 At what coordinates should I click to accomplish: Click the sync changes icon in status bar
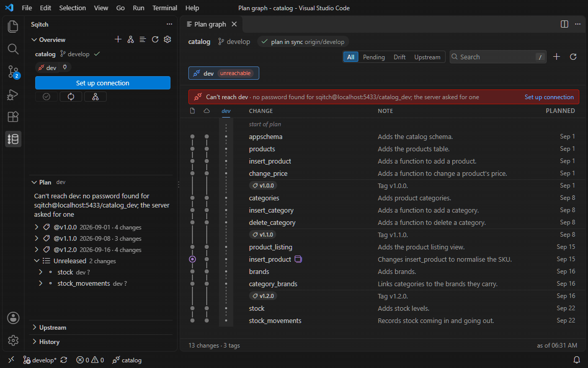click(x=64, y=360)
